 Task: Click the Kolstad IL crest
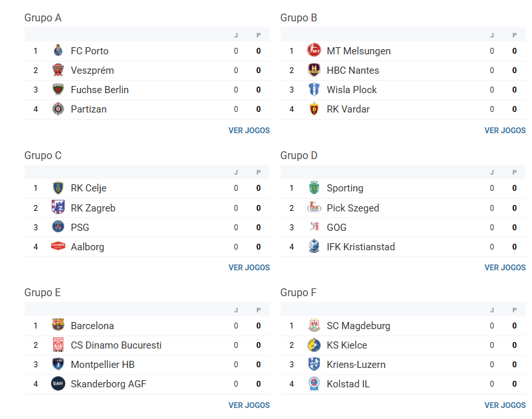(x=314, y=383)
